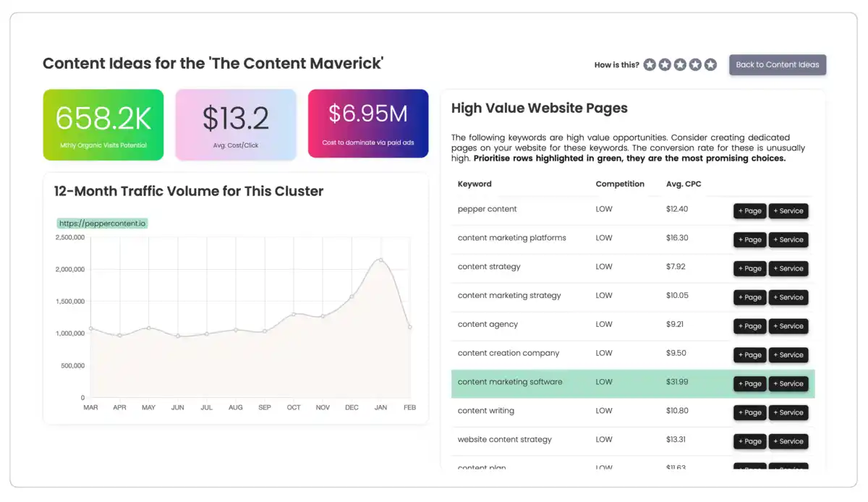Click Back to Content Ideas
This screenshot has width=868, height=502.
click(x=778, y=64)
